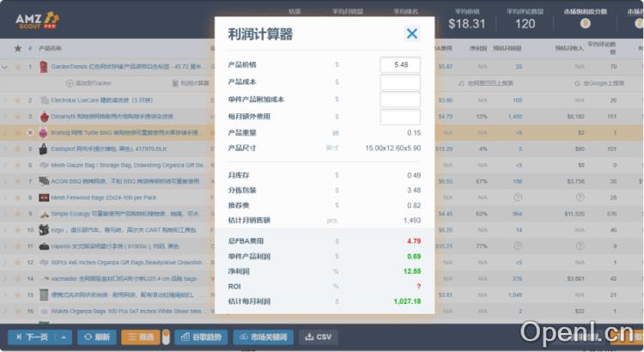The height and width of the screenshot is (352, 644).
Task: Export results with the CSV button
Action: pos(318,337)
